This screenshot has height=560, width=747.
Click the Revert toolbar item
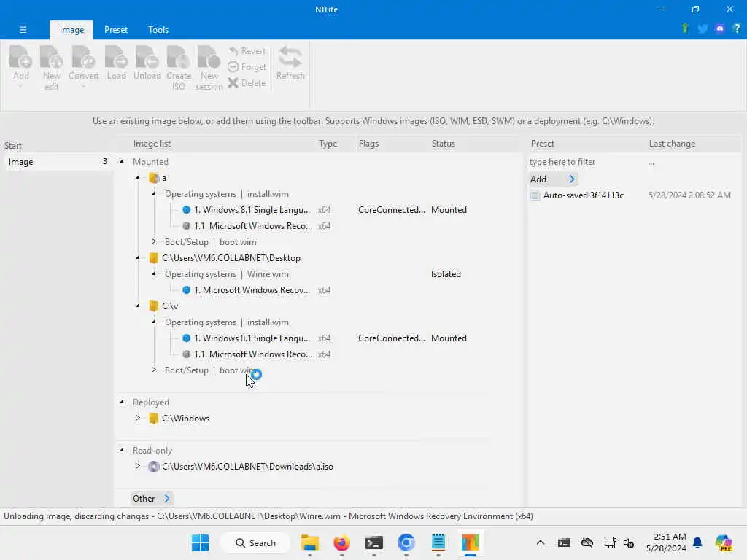[x=247, y=51]
